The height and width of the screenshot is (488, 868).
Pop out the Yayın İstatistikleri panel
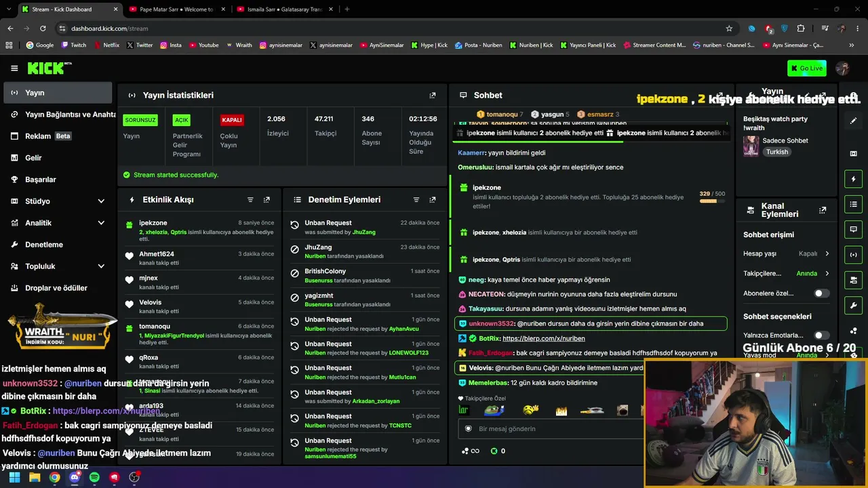[433, 96]
